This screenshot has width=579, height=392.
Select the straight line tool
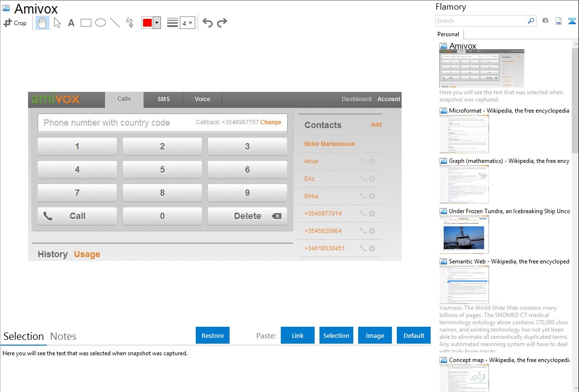pyautogui.click(x=115, y=23)
